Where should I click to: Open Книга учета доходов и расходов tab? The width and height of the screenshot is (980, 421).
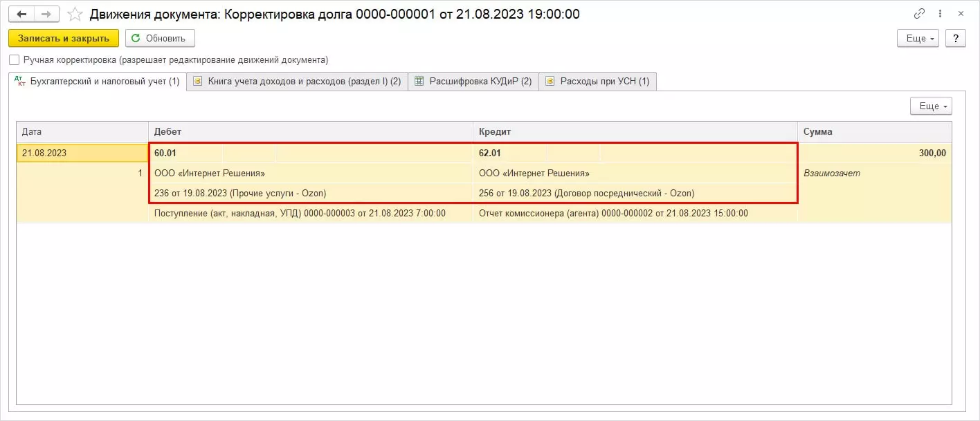pos(297,82)
